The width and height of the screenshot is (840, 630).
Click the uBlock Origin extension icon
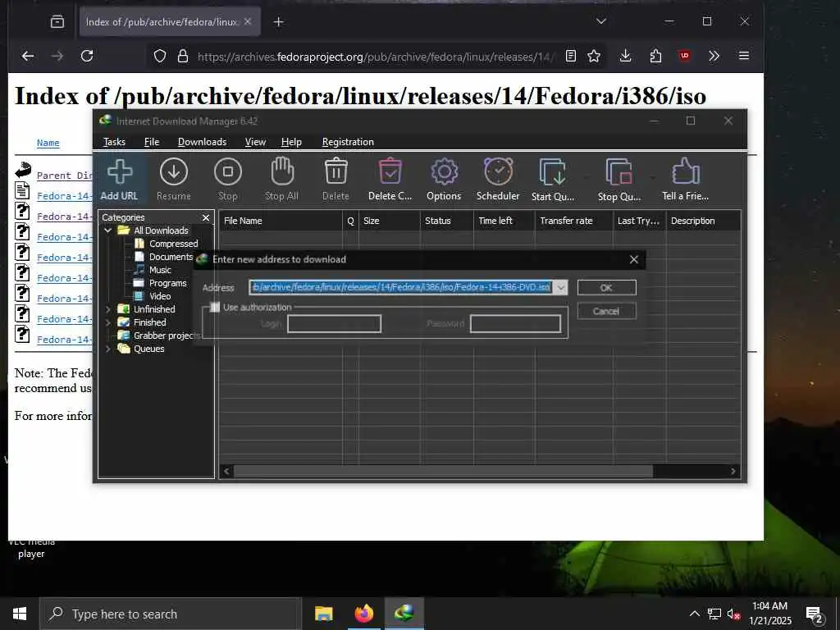click(685, 56)
